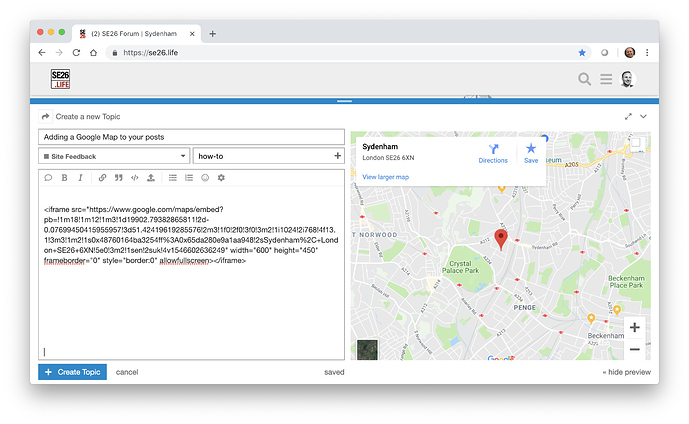Insert a bulleted list
This screenshot has height=424, width=689.
(172, 177)
